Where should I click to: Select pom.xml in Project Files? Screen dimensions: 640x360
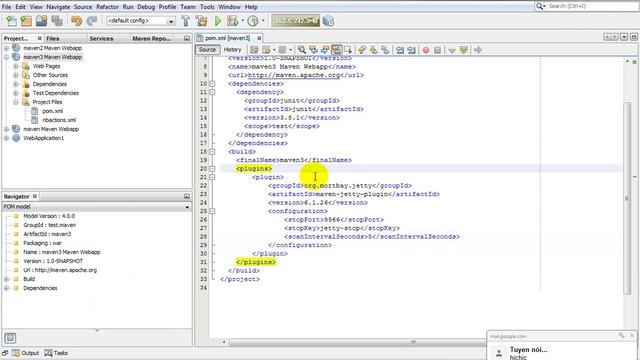(53, 111)
